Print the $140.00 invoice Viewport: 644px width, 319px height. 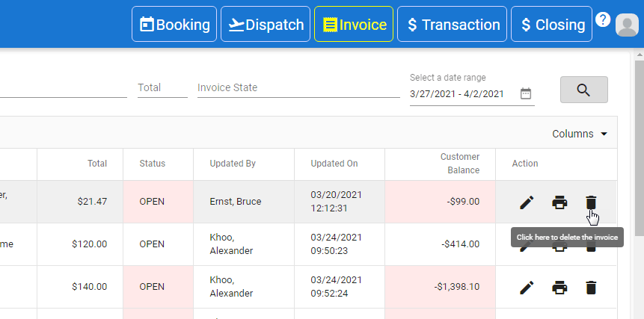point(559,288)
